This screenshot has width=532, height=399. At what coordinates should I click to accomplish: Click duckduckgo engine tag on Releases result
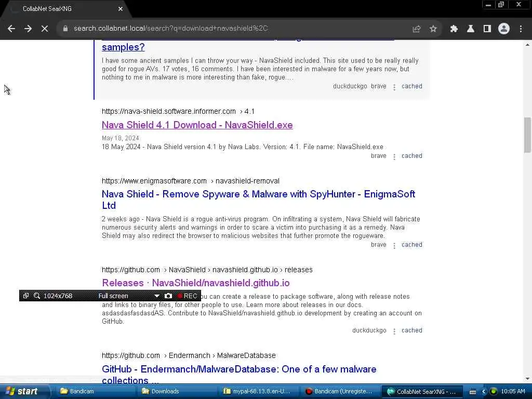pyautogui.click(x=369, y=330)
